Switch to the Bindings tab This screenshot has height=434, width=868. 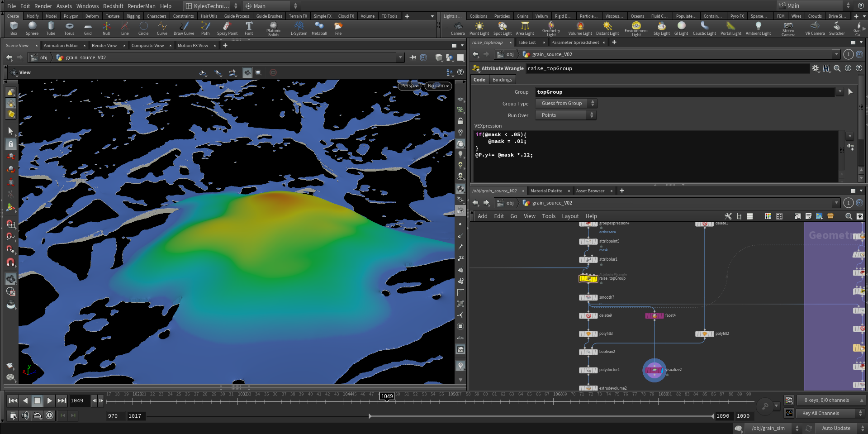pyautogui.click(x=502, y=80)
